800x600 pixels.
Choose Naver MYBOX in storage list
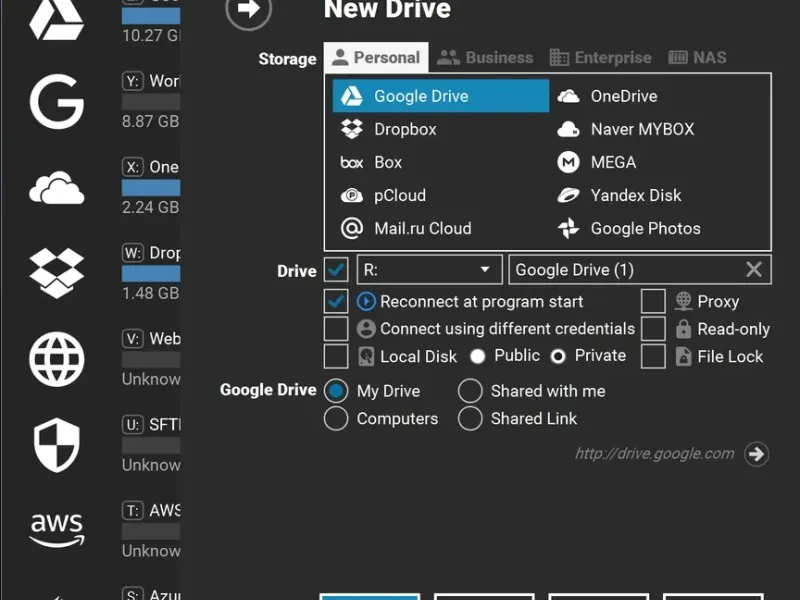pos(660,129)
